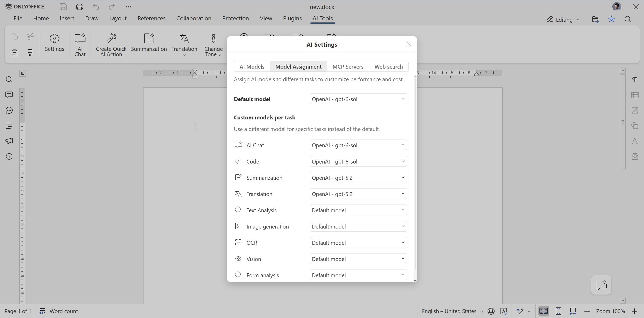The width and height of the screenshot is (644, 318).
Task: Click the Cut scissors icon
Action: pyautogui.click(x=30, y=37)
